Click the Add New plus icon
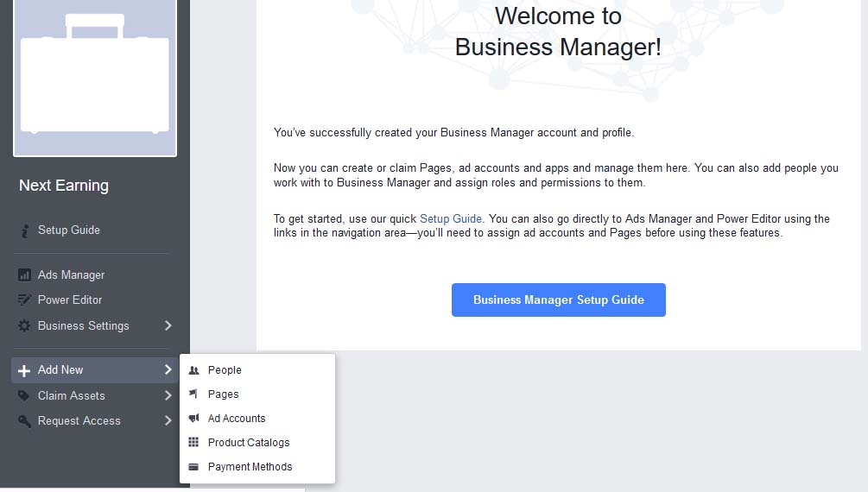The height and width of the screenshot is (492, 868). click(24, 371)
